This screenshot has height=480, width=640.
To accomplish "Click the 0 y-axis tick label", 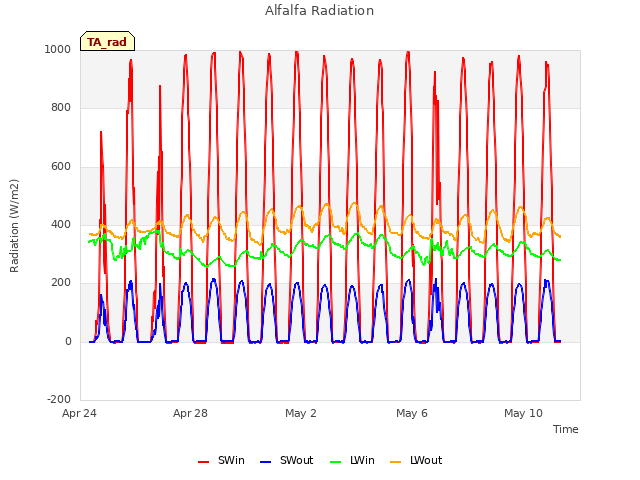I will 68,342.
